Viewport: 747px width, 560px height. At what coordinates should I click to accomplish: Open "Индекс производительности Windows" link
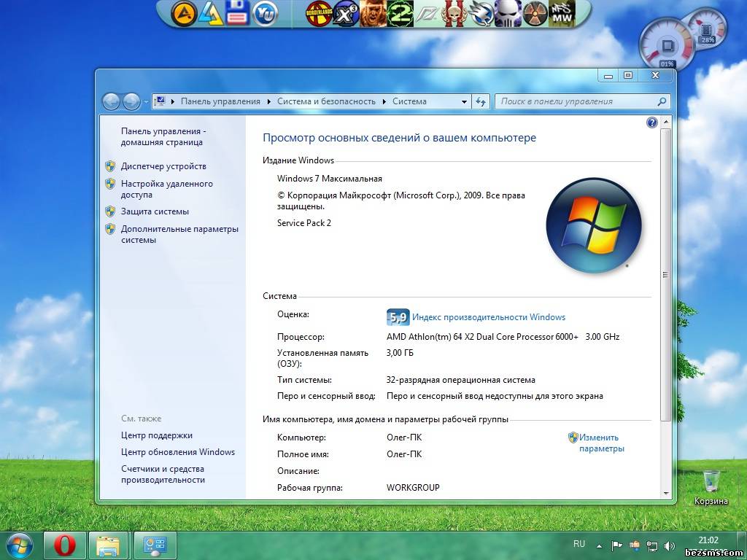(x=488, y=317)
